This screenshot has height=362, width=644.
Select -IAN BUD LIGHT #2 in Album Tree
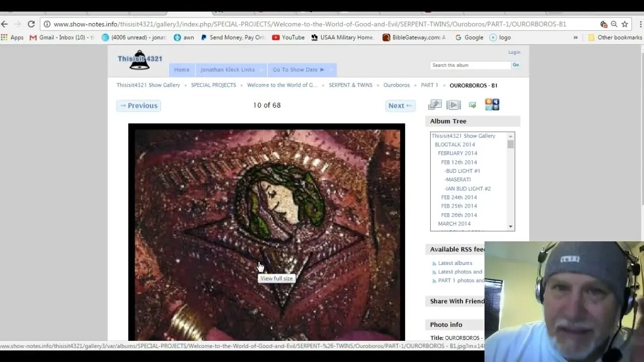[x=467, y=189]
